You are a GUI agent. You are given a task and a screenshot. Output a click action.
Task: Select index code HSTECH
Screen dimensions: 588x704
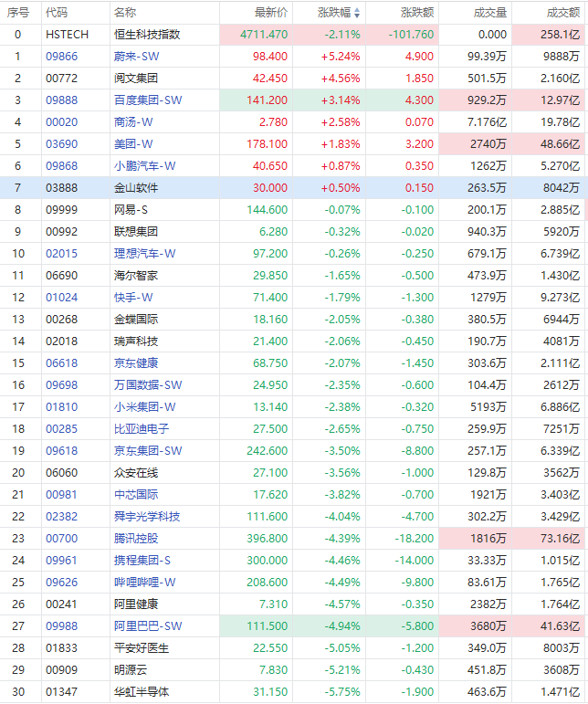coord(67,35)
